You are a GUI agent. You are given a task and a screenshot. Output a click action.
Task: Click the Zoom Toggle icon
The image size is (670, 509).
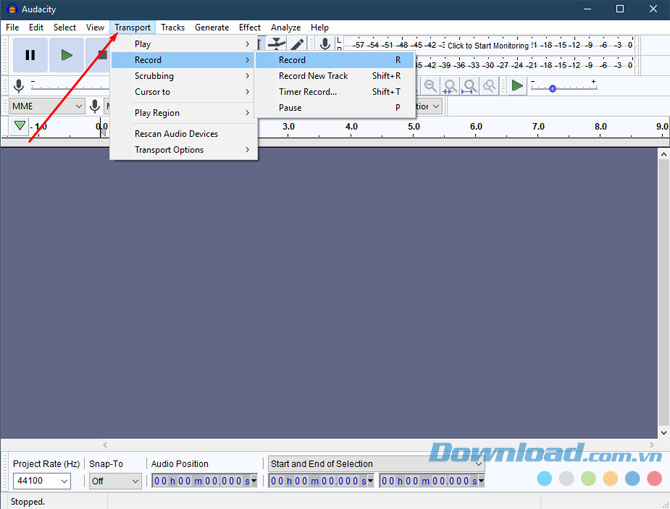pyautogui.click(x=489, y=86)
